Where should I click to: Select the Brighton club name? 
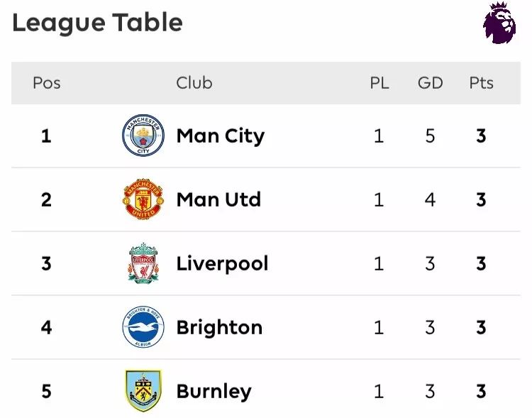(219, 327)
